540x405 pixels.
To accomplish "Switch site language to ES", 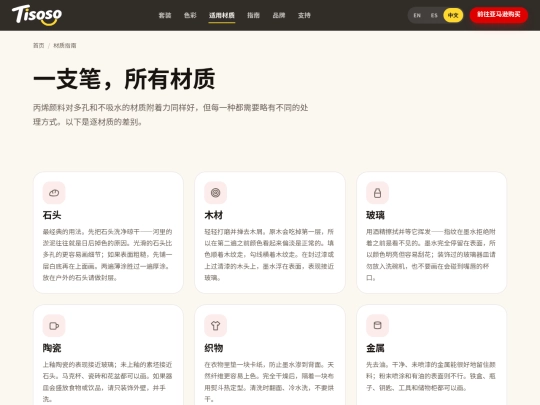I will 434,15.
